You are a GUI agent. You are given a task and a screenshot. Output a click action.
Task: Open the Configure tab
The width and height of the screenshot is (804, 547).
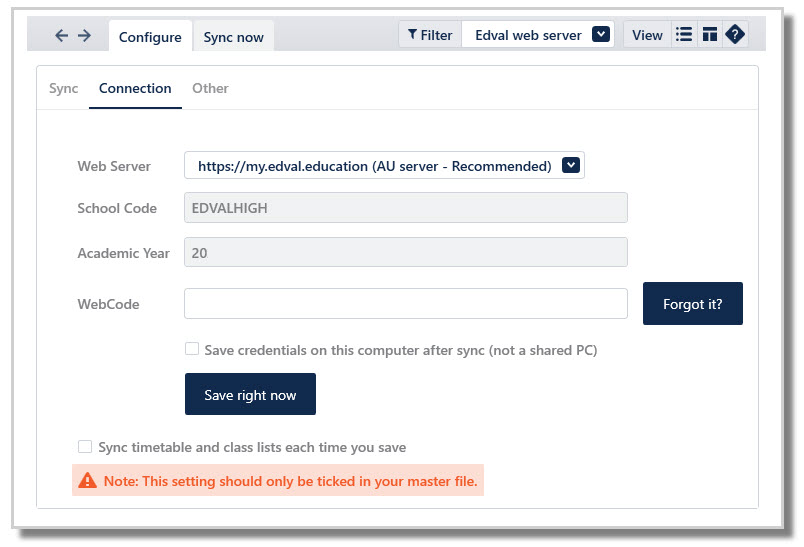[x=150, y=36]
